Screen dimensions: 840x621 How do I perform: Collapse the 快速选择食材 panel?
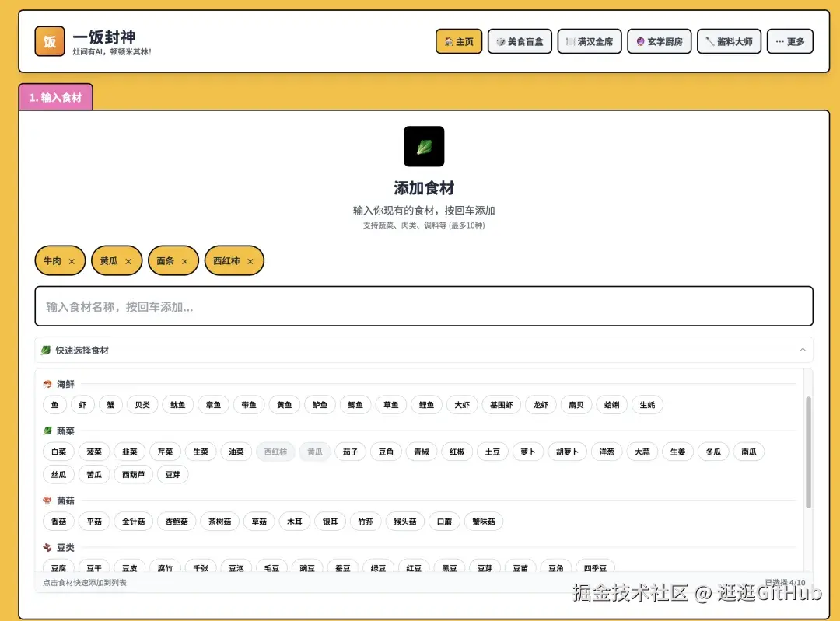coord(803,349)
